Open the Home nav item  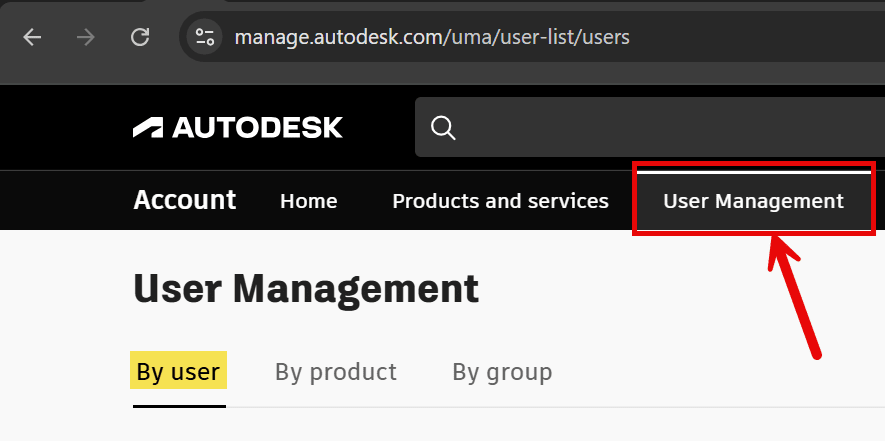(x=309, y=201)
